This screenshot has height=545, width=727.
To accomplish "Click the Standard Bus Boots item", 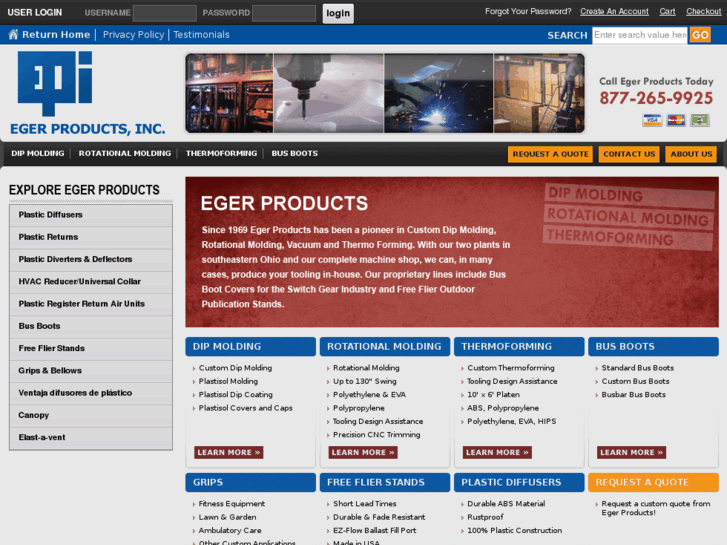I will click(638, 368).
